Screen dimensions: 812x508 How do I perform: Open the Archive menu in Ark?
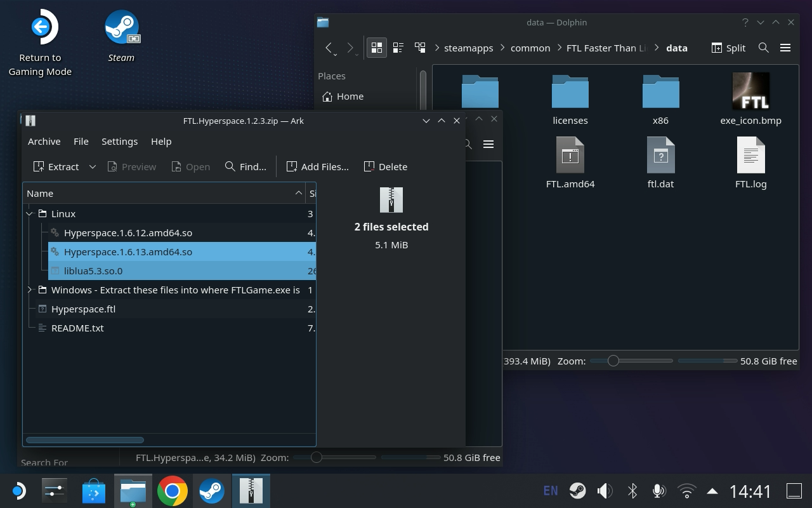[x=44, y=141]
